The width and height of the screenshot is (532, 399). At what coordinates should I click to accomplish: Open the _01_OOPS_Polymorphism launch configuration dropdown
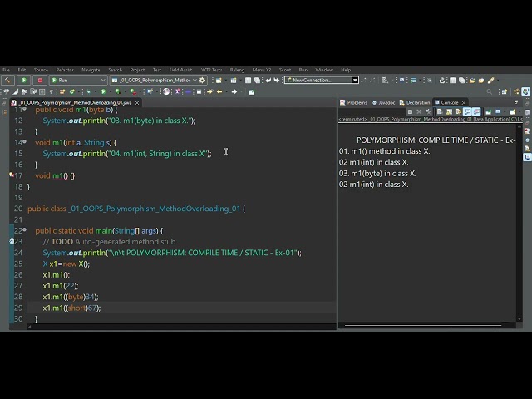tap(195, 80)
